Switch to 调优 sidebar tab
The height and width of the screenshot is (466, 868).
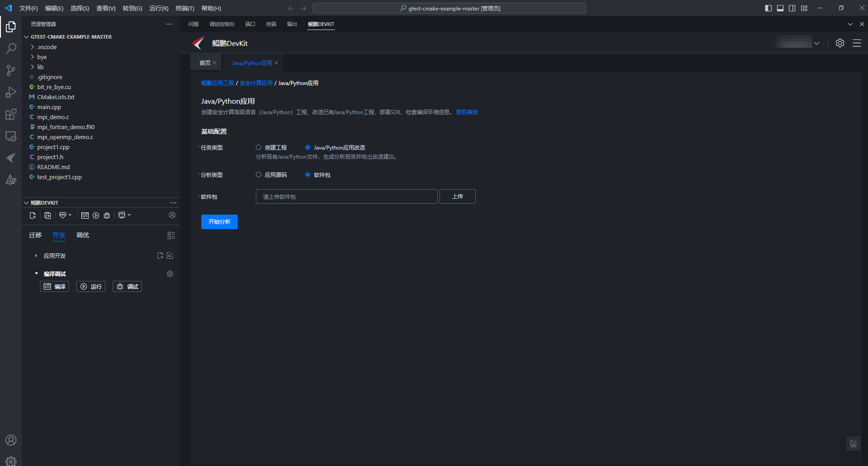click(x=83, y=235)
